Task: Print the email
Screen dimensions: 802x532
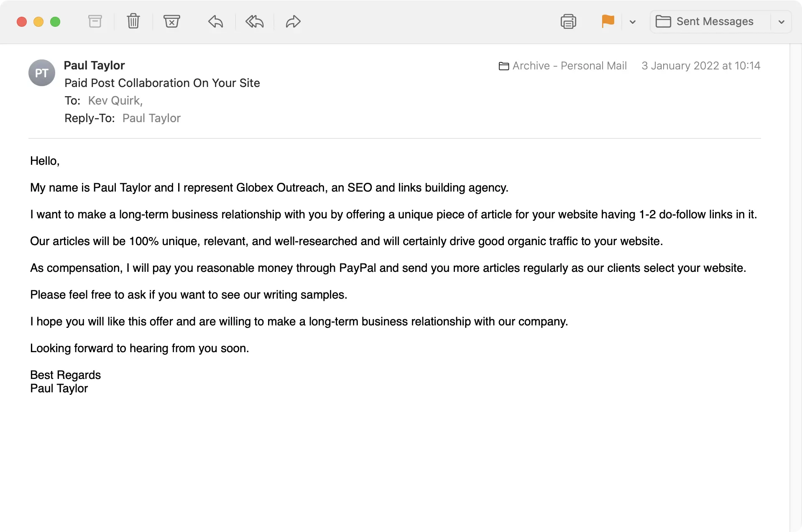Action: coord(568,21)
